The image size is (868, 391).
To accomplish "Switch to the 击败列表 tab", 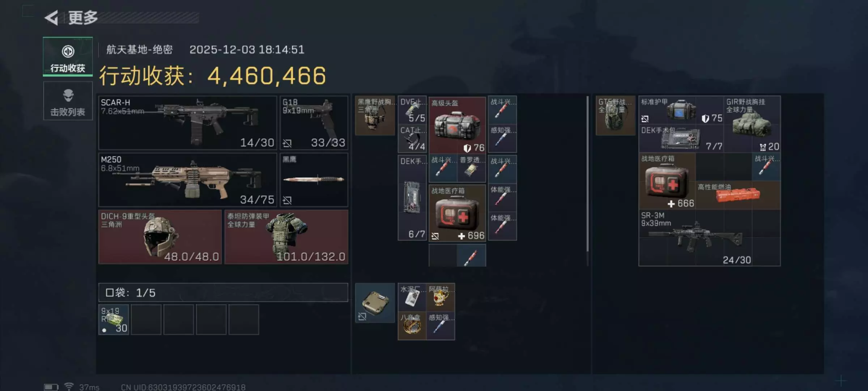I will coord(68,101).
